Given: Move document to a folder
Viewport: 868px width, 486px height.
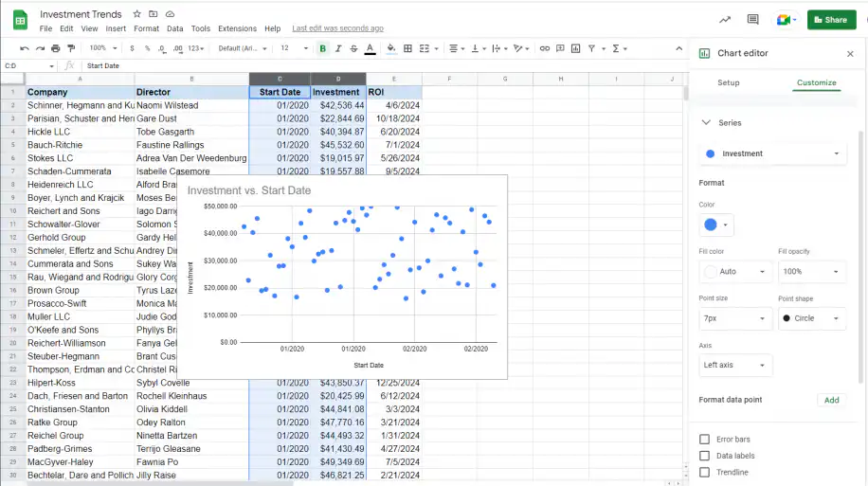Looking at the screenshot, I should coord(154,14).
